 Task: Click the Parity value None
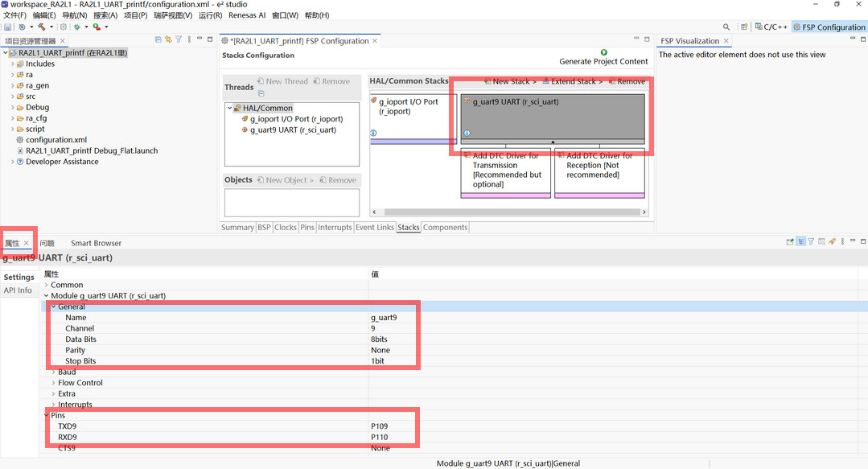381,351
